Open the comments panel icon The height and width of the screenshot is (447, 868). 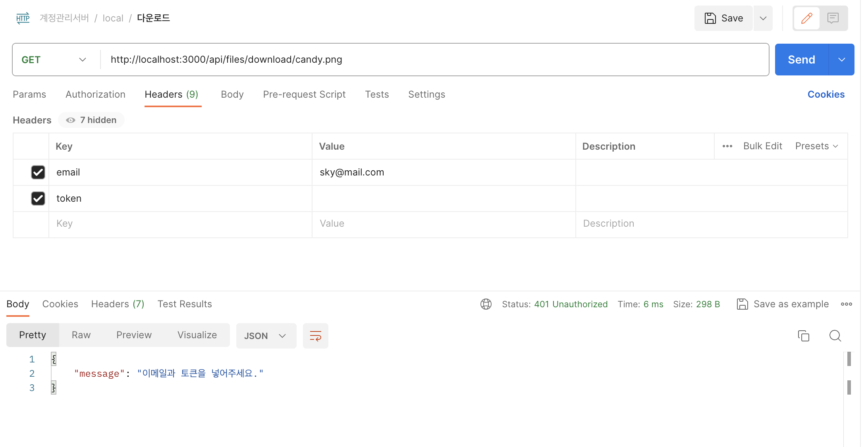833,18
